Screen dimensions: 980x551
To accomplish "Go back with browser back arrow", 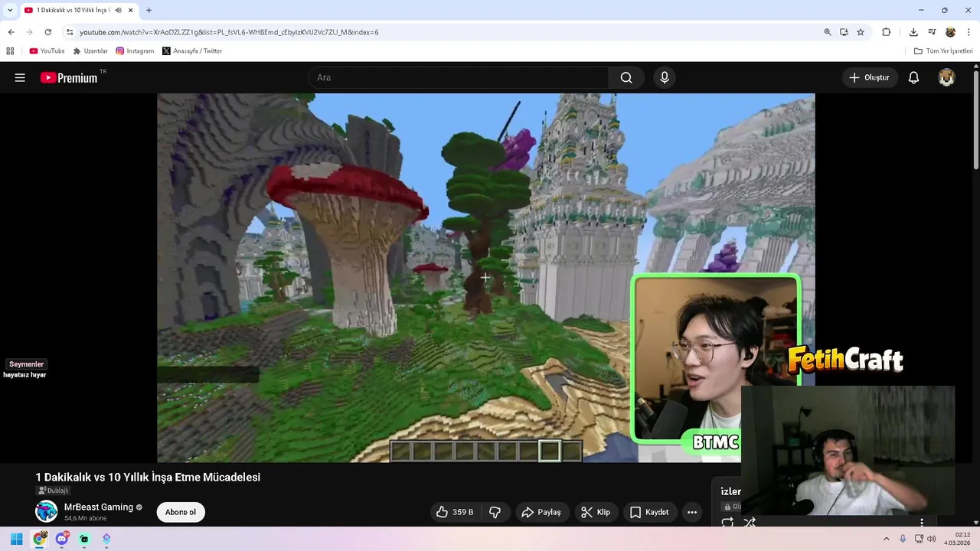I will [11, 32].
